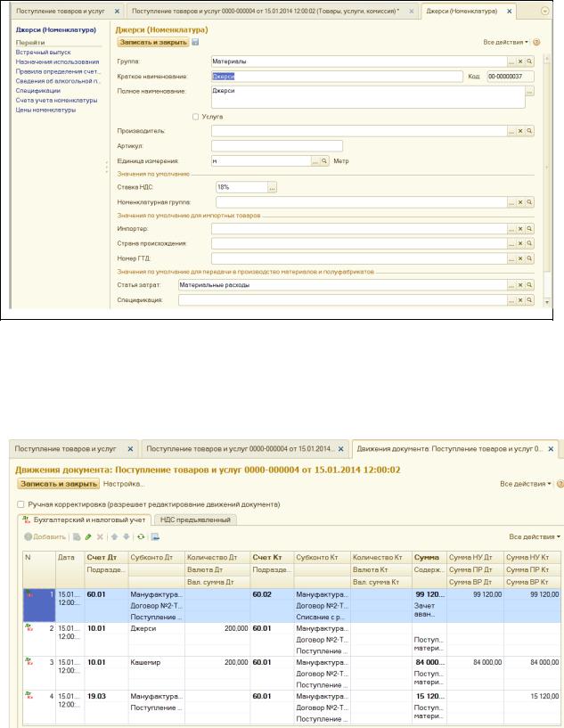This screenshot has height=728, width=564.
Task: Open selection ellipsis for Полное наименование
Action: coord(529,92)
